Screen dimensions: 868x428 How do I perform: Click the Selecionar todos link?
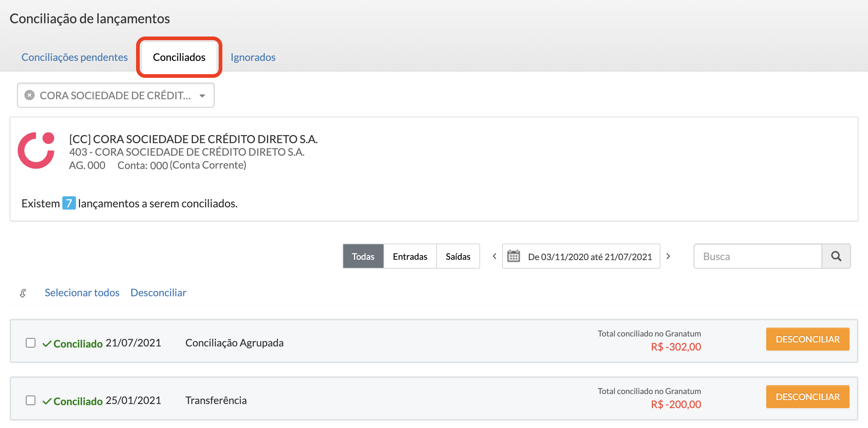point(82,293)
